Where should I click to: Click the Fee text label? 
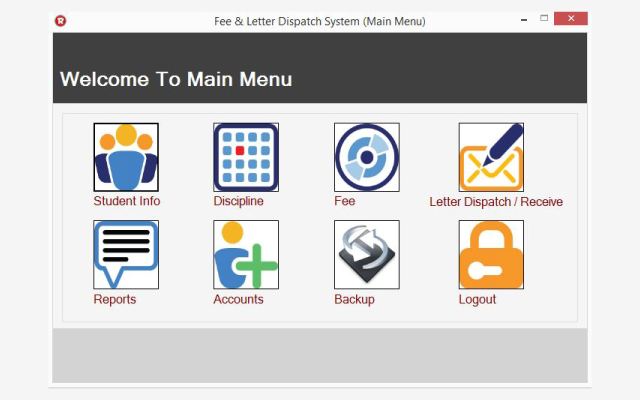click(x=344, y=201)
